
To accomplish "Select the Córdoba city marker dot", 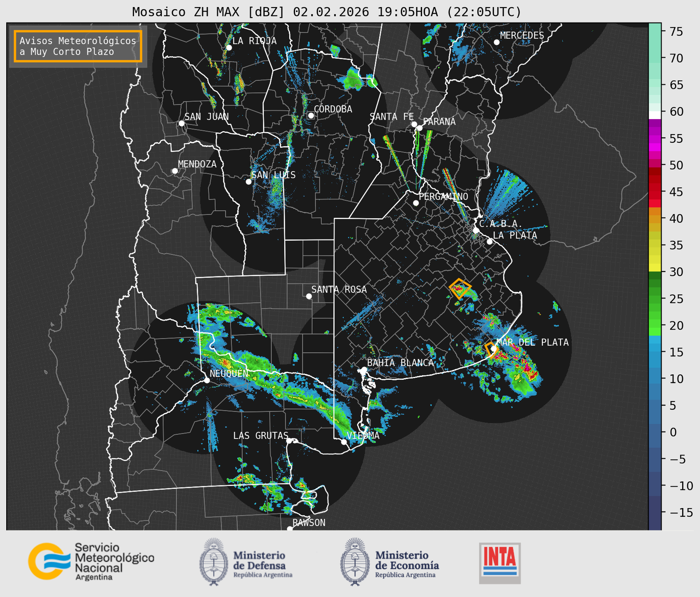I will (x=311, y=115).
